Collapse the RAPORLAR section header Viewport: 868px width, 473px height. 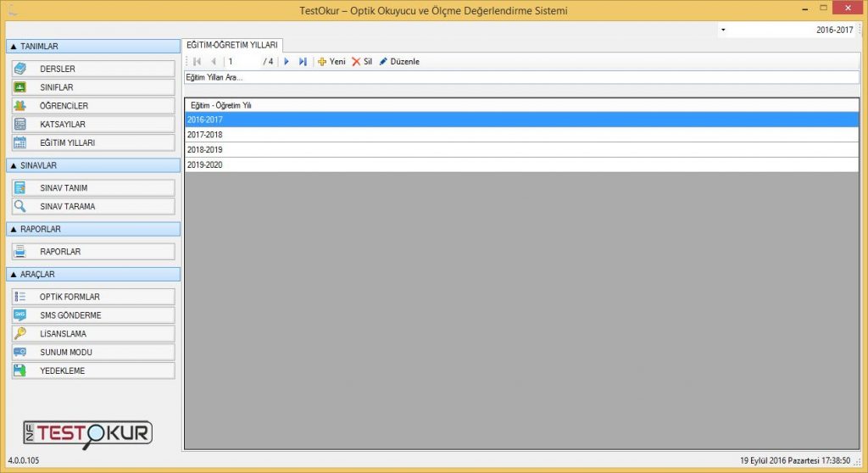pyautogui.click(x=93, y=229)
